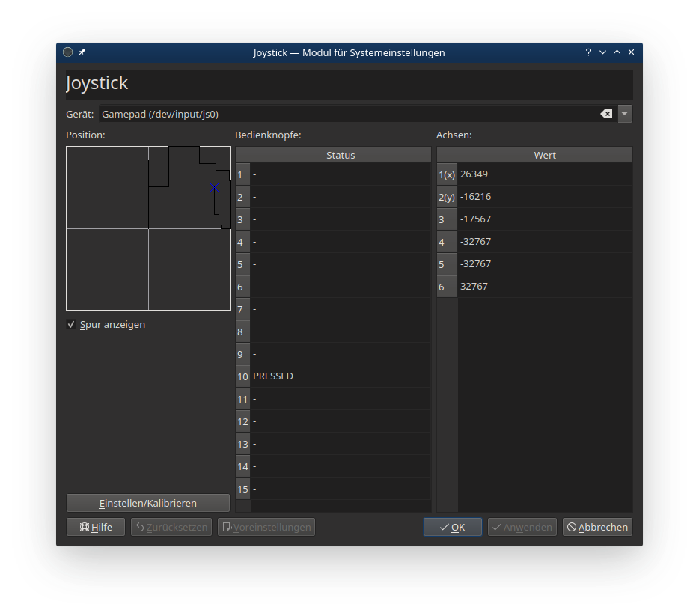Click row header 5 in Bedienknöpfe table
Screen dimensions: 699x616
tap(242, 264)
